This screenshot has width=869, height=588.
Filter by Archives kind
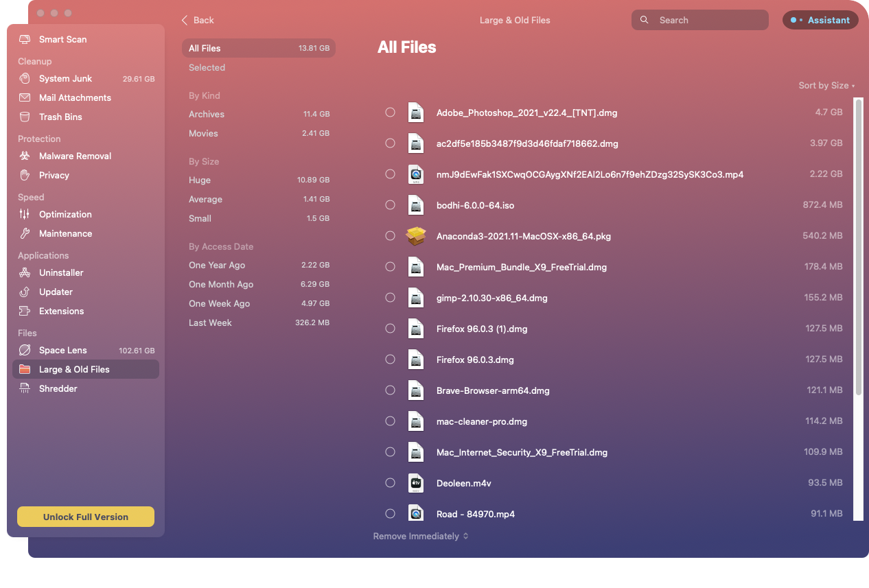[x=259, y=115]
